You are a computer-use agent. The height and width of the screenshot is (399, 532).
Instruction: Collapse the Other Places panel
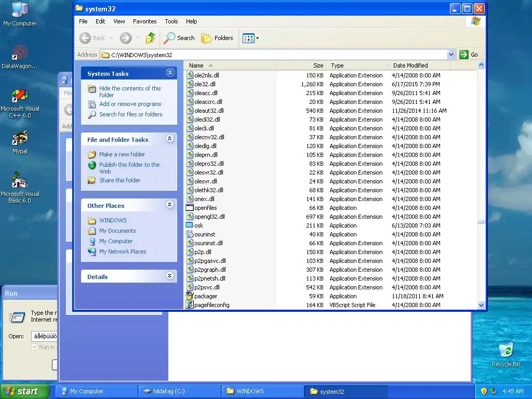(x=170, y=205)
